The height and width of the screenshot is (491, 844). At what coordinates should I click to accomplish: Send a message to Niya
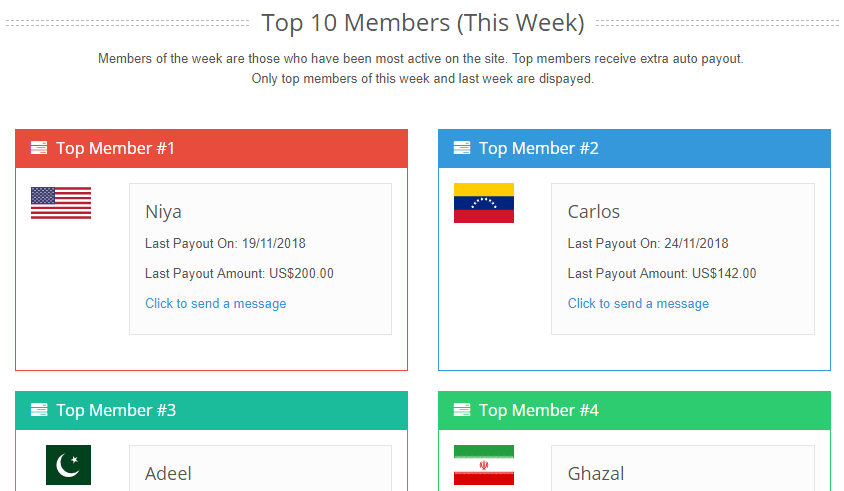click(x=215, y=303)
